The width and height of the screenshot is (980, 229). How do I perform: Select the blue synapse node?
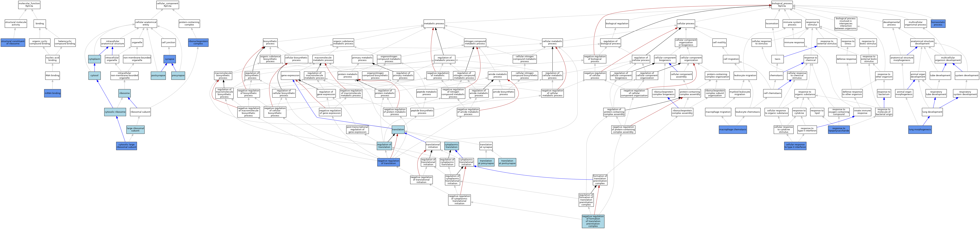tap(170, 59)
